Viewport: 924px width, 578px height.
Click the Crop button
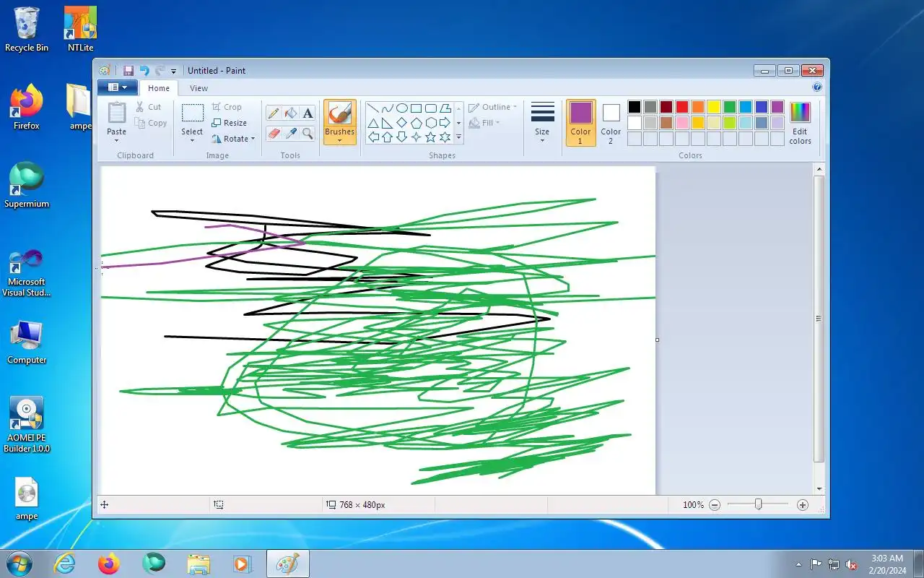227,107
